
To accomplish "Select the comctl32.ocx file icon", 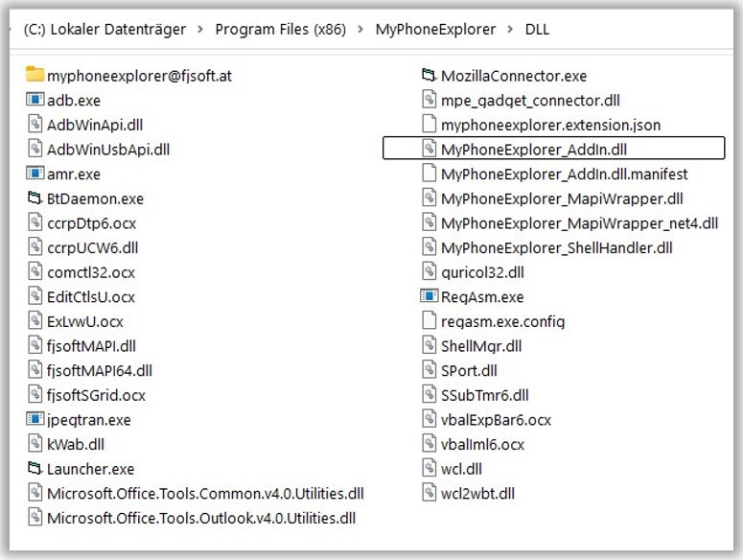I will point(35,272).
